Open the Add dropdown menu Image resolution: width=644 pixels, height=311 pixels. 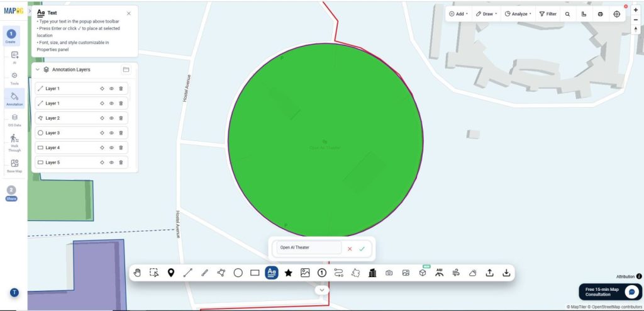pos(458,14)
